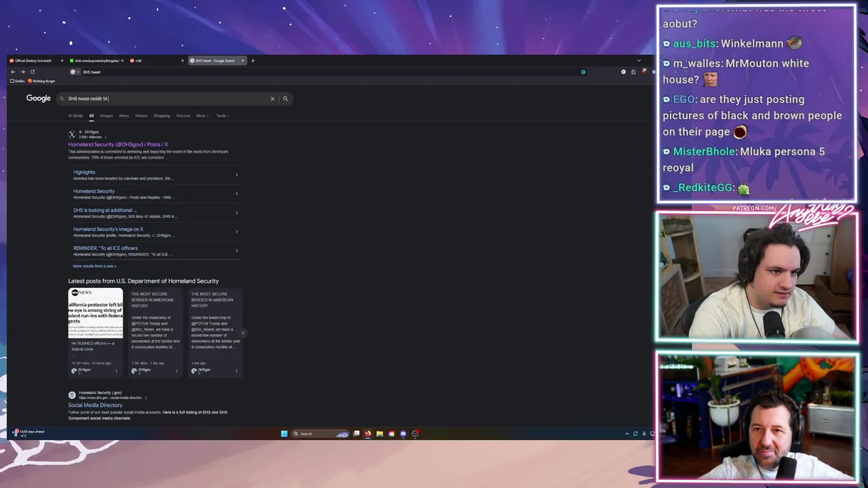The width and height of the screenshot is (868, 488).
Task: Select the AI Mode search filter
Action: click(x=75, y=116)
